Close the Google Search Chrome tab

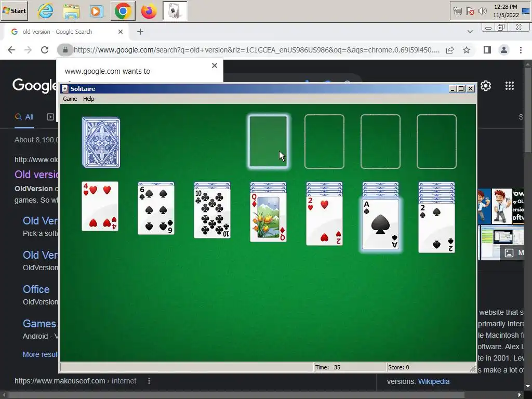121,32
